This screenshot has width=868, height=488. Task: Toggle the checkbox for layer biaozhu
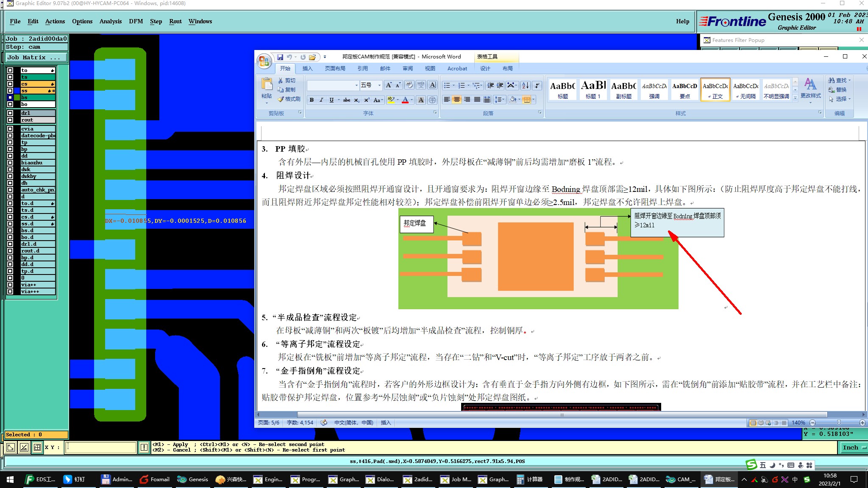click(10, 163)
